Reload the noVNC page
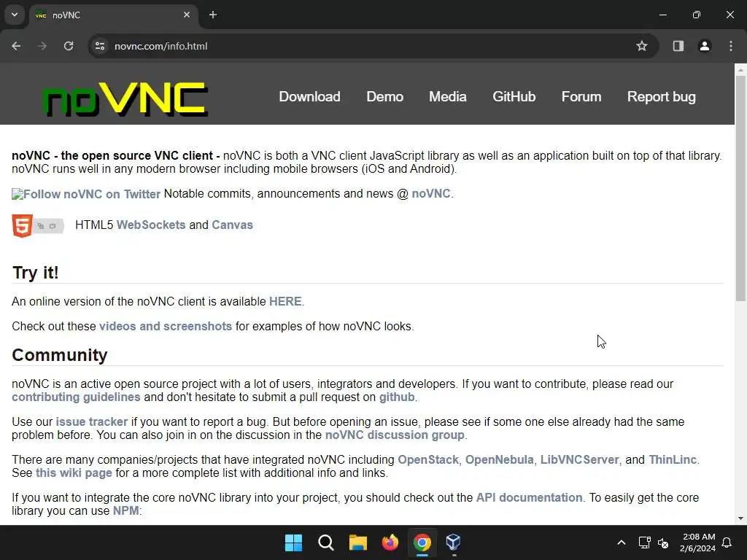Image resolution: width=747 pixels, height=560 pixels. (x=69, y=46)
